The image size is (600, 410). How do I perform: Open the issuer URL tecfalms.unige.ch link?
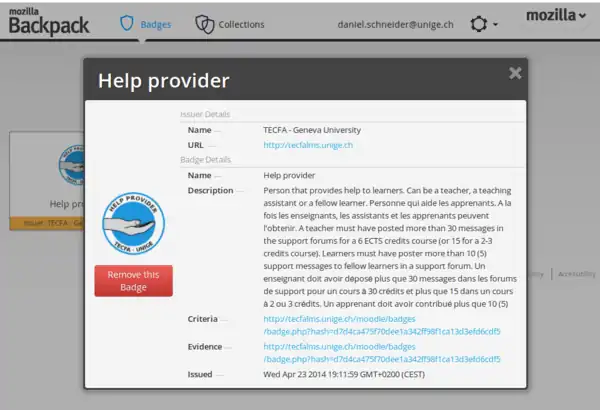coord(308,145)
